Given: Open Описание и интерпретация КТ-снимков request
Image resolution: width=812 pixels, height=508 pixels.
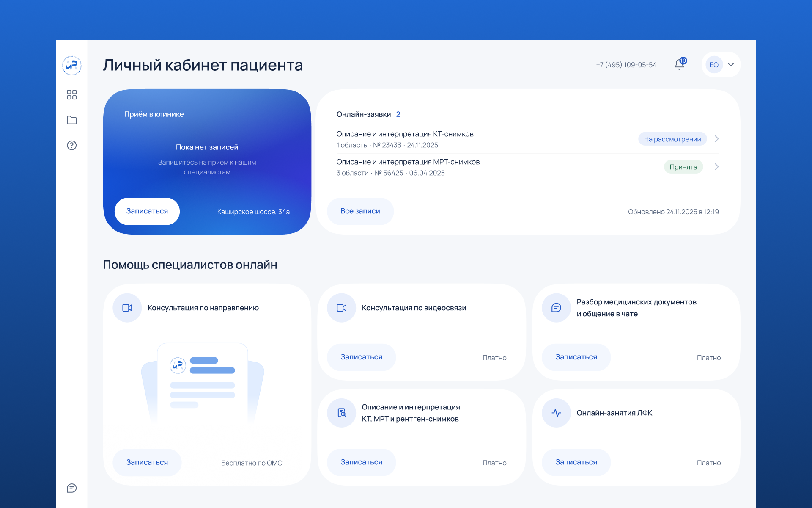Looking at the screenshot, I should pos(528,139).
